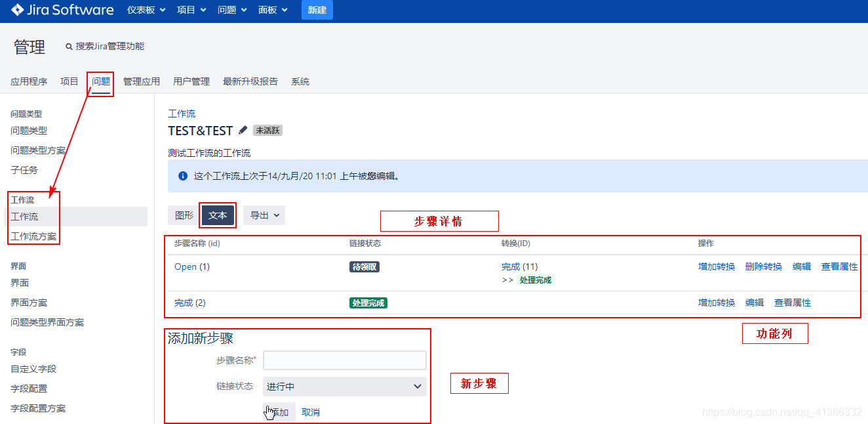Viewport: 868px width, 424px height.
Task: Open 问题类型界面方案 in the sidebar
Action: pos(47,322)
